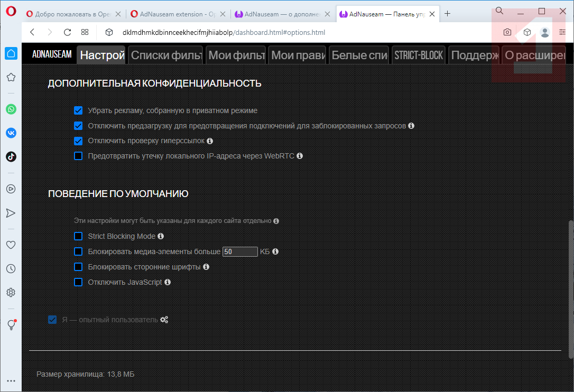The height and width of the screenshot is (392, 574).
Task: Close the AdNauseam — Панель управления tab
Action: pyautogui.click(x=432, y=14)
